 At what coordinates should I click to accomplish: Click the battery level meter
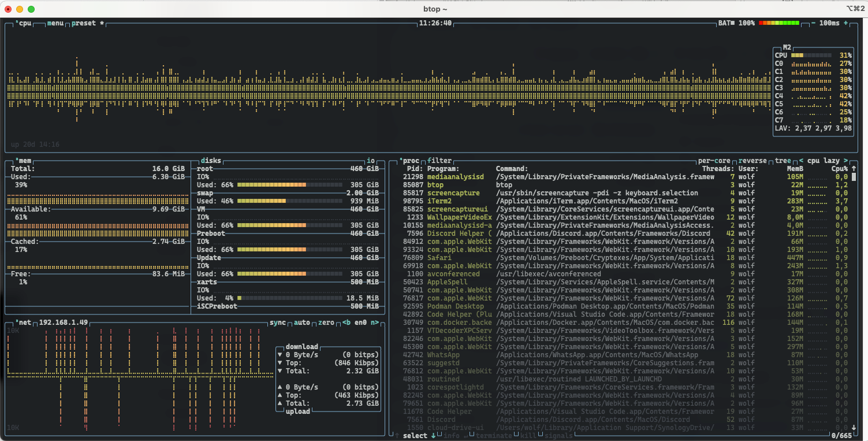[x=779, y=23]
